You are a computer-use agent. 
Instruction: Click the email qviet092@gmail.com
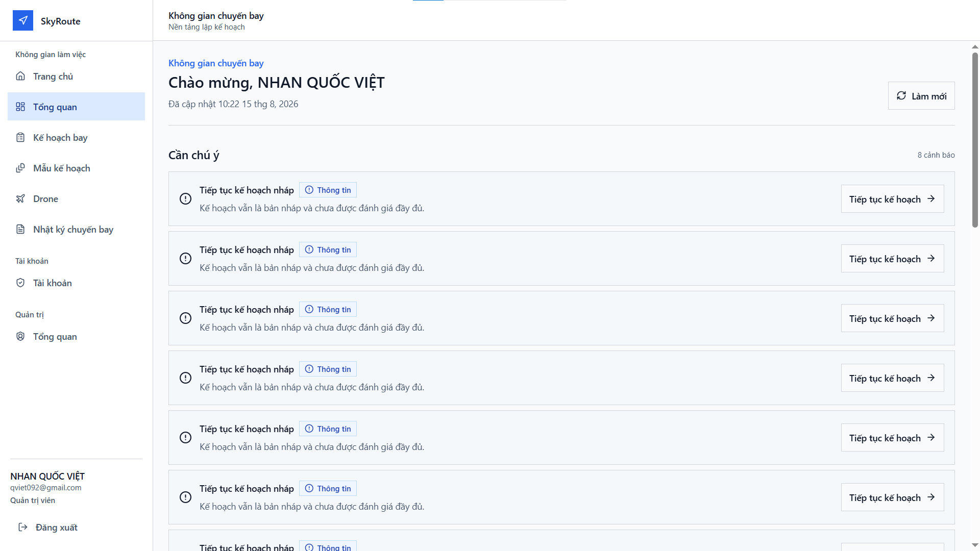46,488
